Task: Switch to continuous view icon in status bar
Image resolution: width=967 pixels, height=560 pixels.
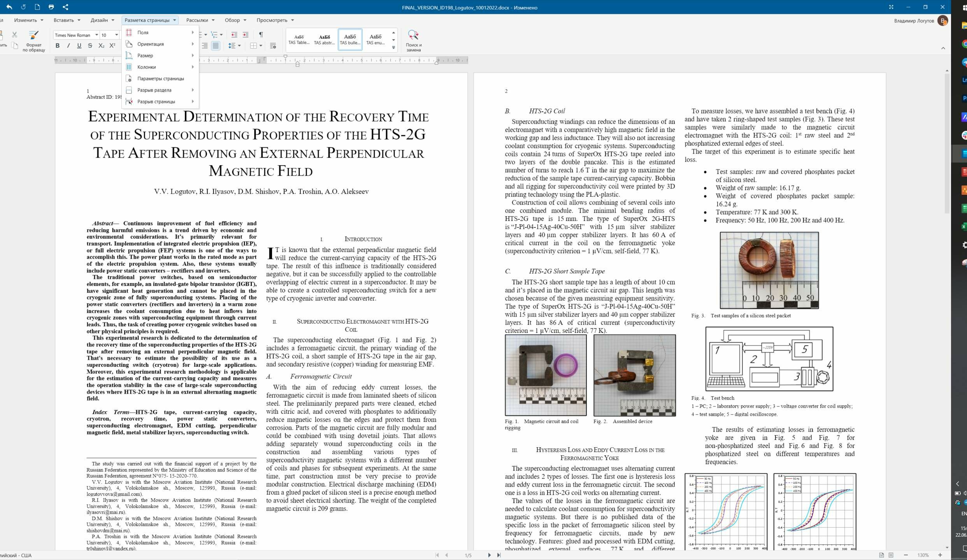Action: click(891, 555)
